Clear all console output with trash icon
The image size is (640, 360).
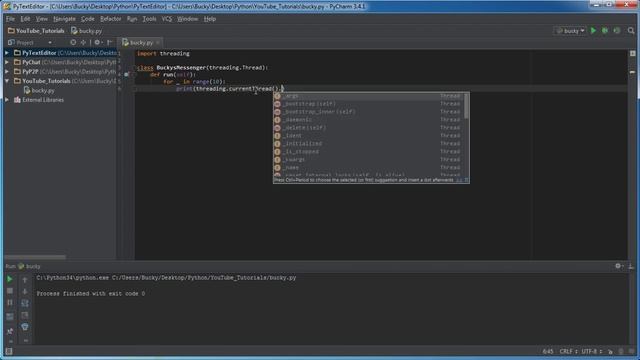coord(25,327)
